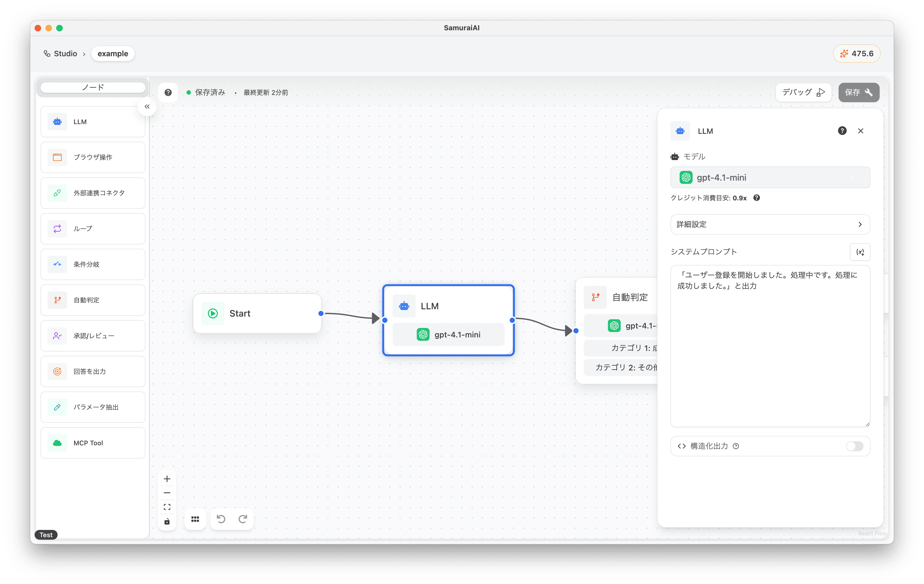924x584 pixels.
Task: Click the システムプロンプト text area
Action: coord(770,345)
